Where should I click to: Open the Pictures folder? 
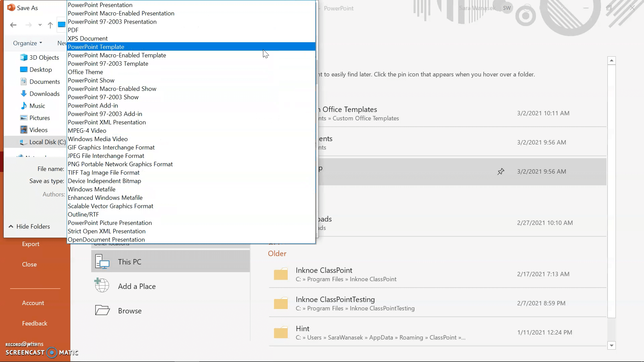click(x=39, y=118)
